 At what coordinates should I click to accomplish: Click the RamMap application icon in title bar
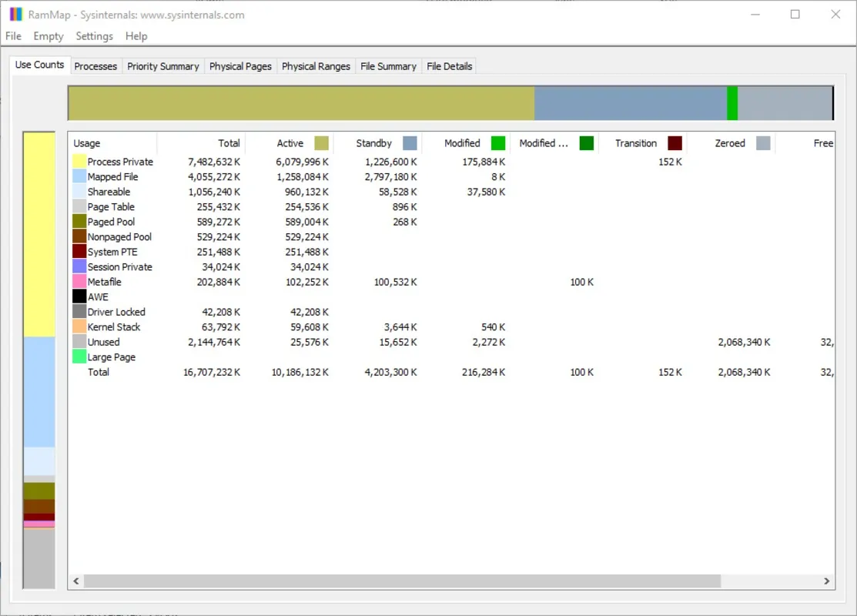pyautogui.click(x=16, y=14)
